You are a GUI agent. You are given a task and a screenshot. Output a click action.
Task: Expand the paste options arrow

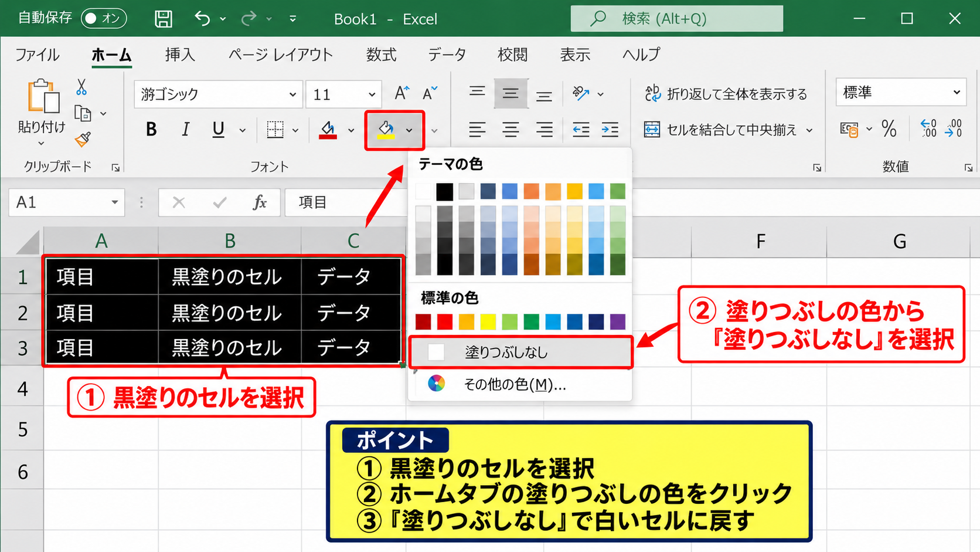click(x=41, y=144)
